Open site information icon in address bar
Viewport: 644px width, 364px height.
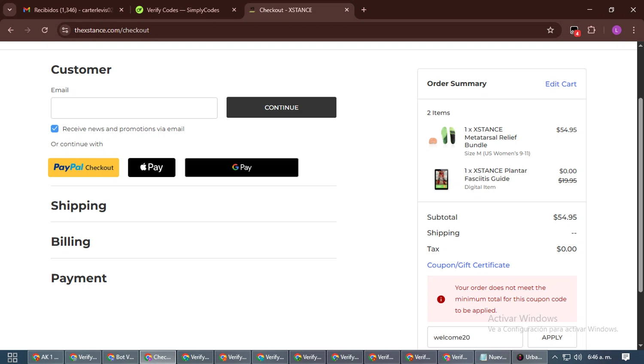65,30
